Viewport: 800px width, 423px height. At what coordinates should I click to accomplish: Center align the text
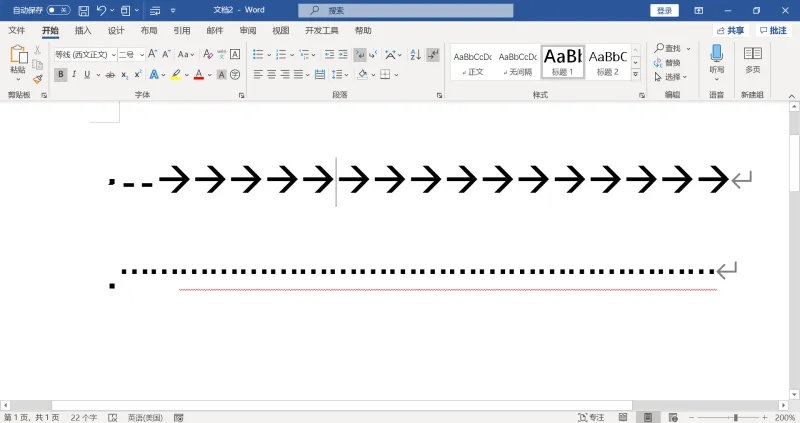point(271,74)
